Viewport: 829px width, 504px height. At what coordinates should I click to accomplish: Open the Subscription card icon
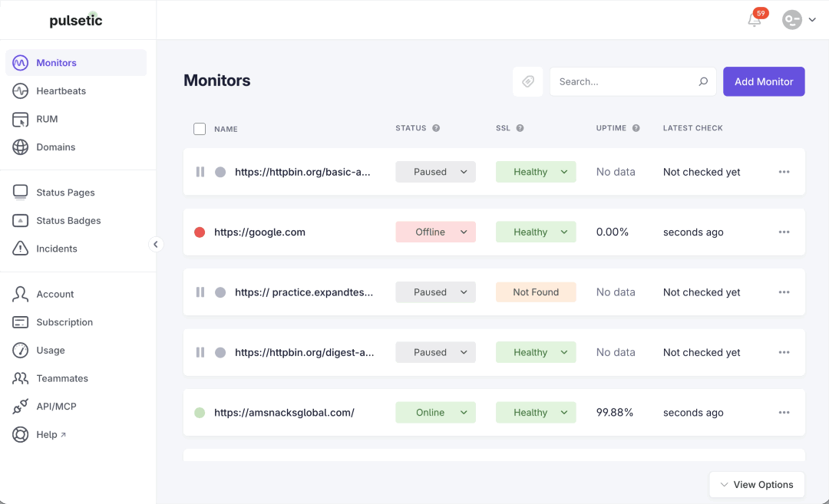tap(20, 321)
